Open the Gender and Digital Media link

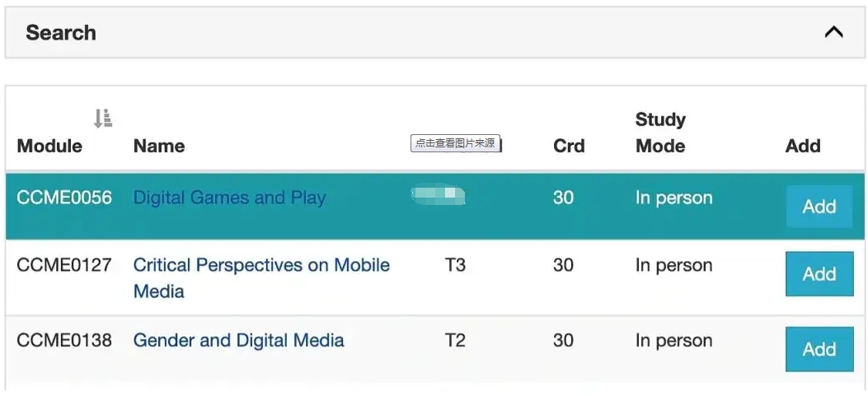238,339
